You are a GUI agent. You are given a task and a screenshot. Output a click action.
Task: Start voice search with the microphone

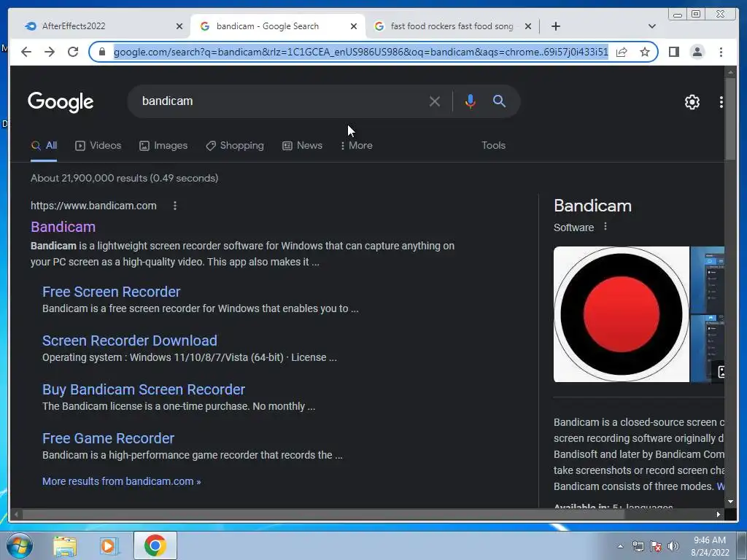pyautogui.click(x=471, y=101)
